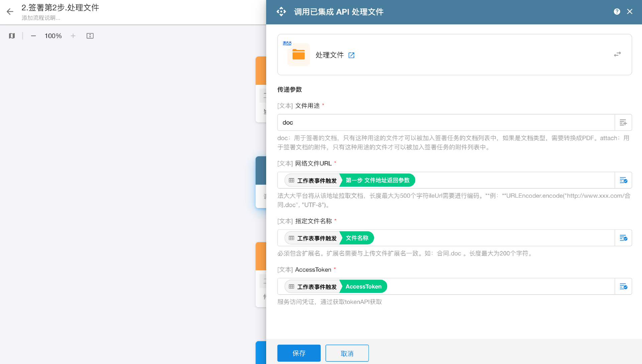This screenshot has height=364, width=642.
Task: Toggle the minimap panel icon
Action: 12,36
